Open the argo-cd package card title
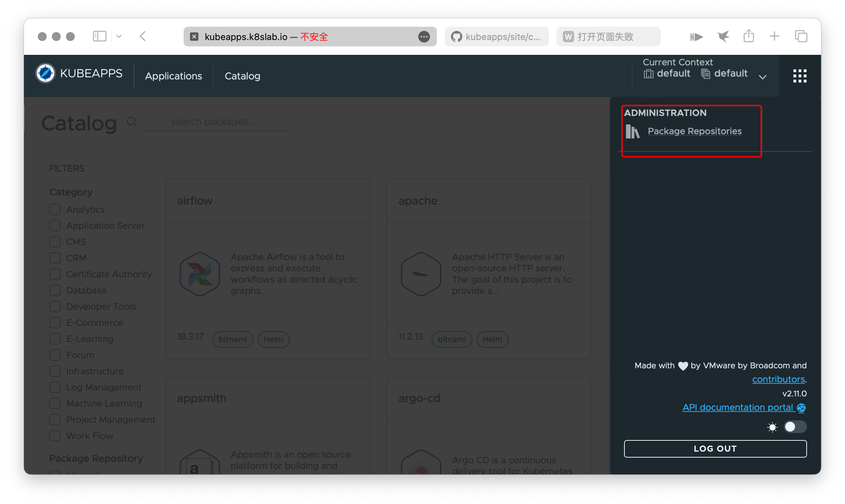Image resolution: width=845 pixels, height=504 pixels. 419,398
